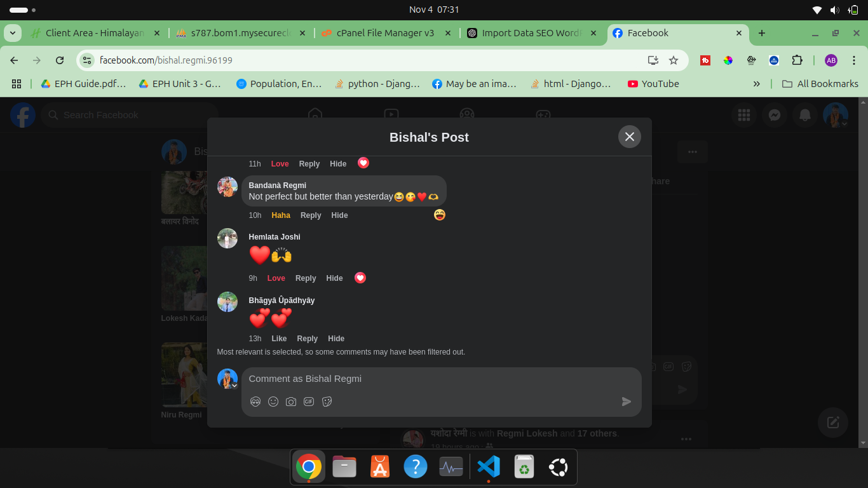868x488 pixels.
Task: Expand the commenting-as profile switcher arrow
Action: click(x=234, y=386)
